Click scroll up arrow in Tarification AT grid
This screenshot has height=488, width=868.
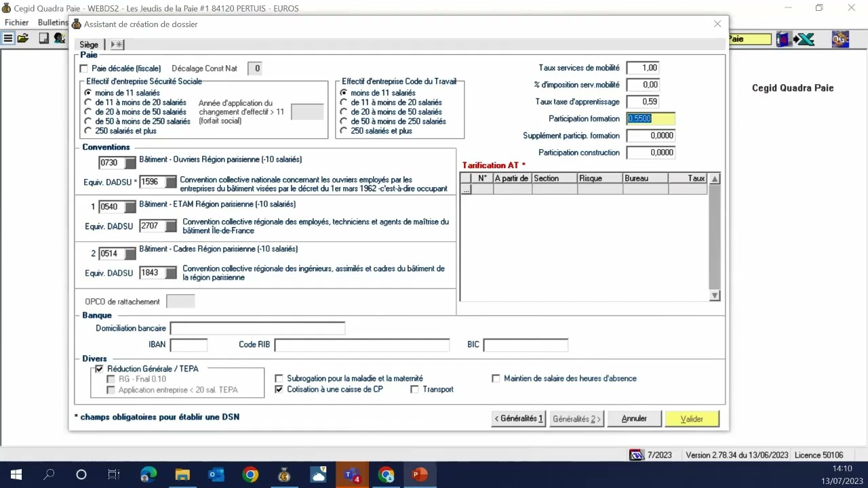715,179
